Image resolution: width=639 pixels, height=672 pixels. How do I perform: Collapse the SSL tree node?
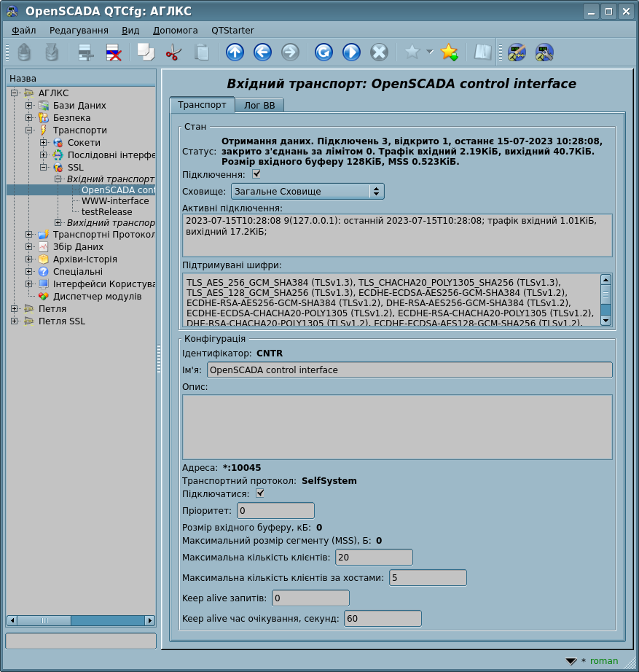click(43, 168)
